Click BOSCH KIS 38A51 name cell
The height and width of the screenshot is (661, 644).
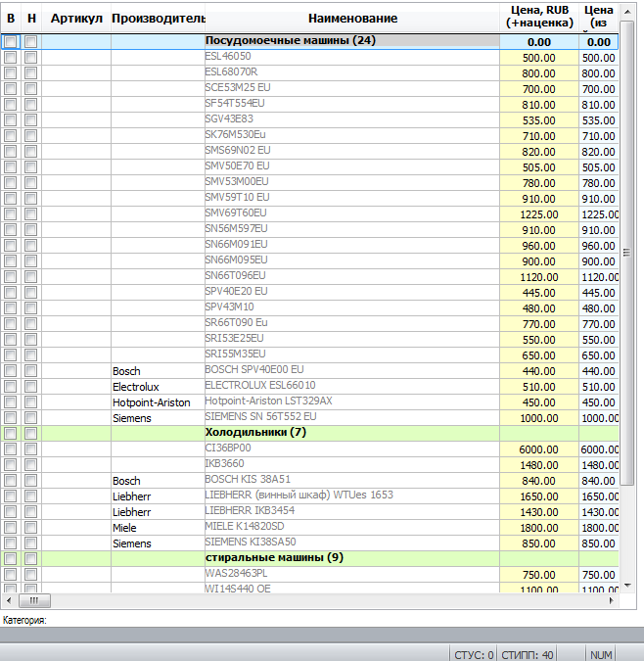(x=352, y=480)
